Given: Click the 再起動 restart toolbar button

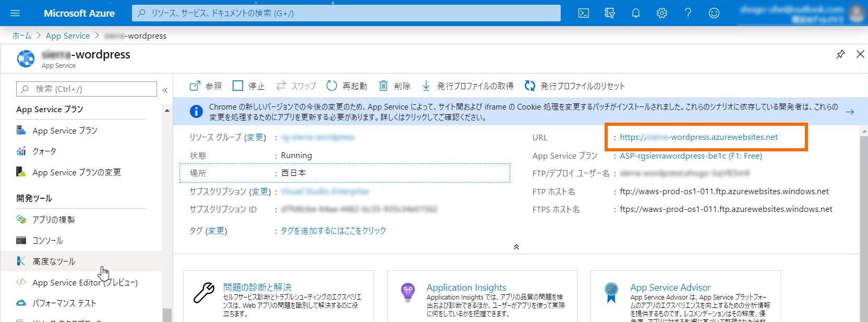Looking at the screenshot, I should 347,86.
